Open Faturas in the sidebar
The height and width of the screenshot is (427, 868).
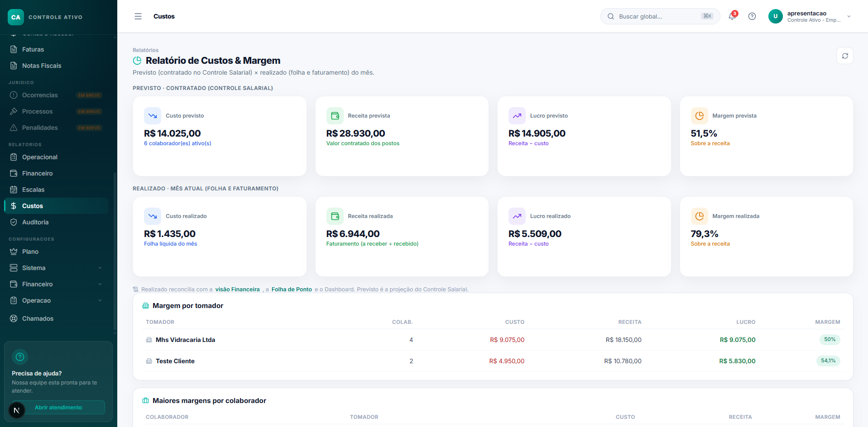(x=56, y=49)
